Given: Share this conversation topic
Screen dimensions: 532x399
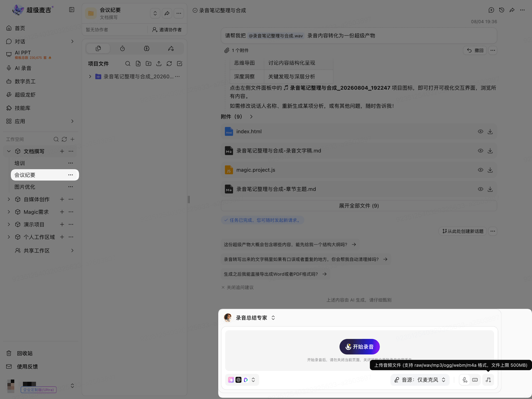Looking at the screenshot, I should pyautogui.click(x=512, y=10).
